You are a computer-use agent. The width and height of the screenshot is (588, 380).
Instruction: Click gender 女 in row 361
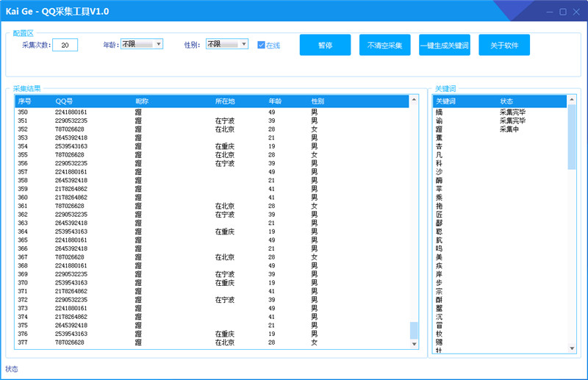tap(315, 206)
